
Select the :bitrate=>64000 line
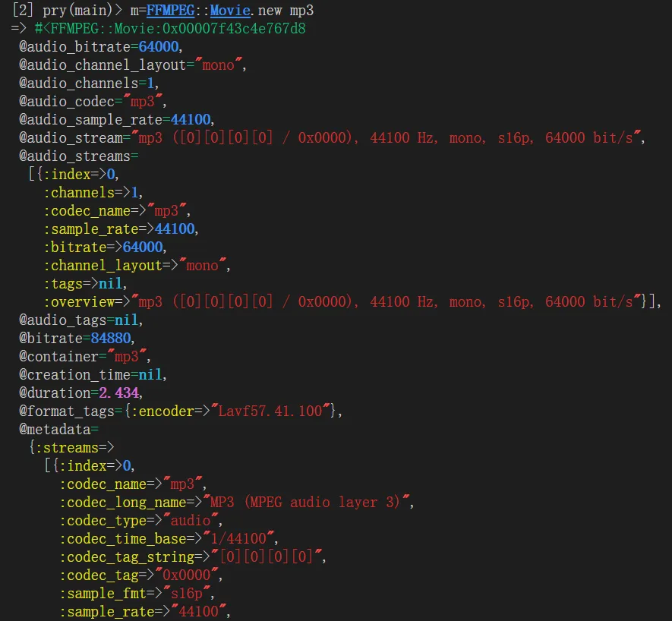coord(105,247)
